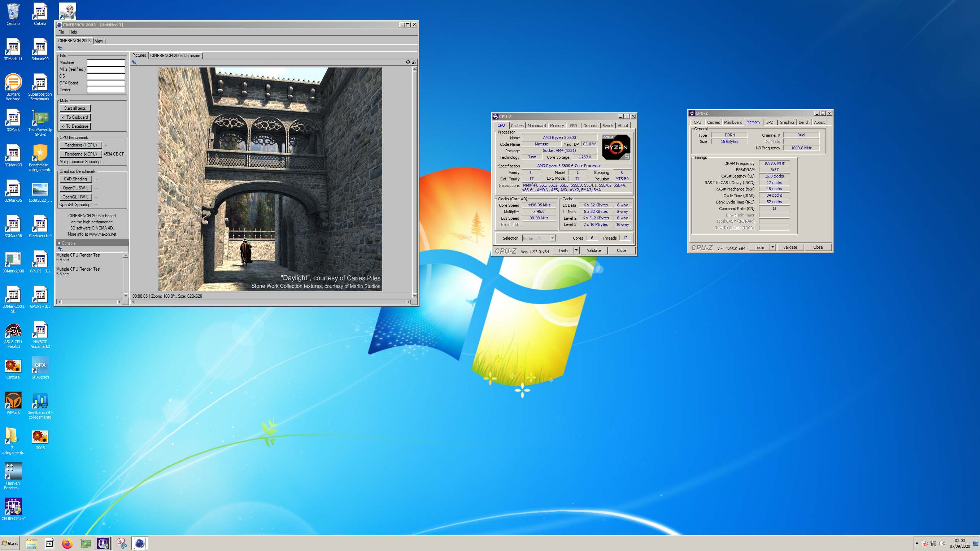Open VRMark desktop shortcut
This screenshot has height=551, width=980.
click(13, 403)
